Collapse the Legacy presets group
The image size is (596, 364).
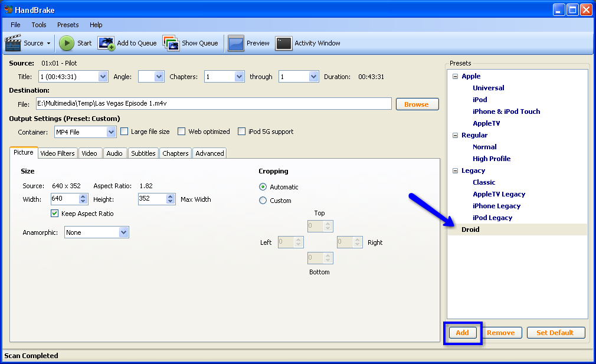[x=456, y=171]
